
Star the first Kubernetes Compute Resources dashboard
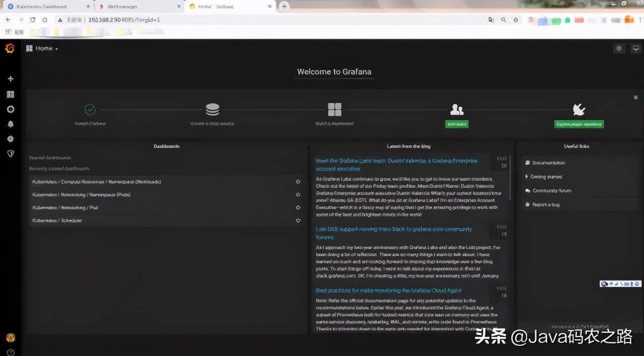click(298, 182)
